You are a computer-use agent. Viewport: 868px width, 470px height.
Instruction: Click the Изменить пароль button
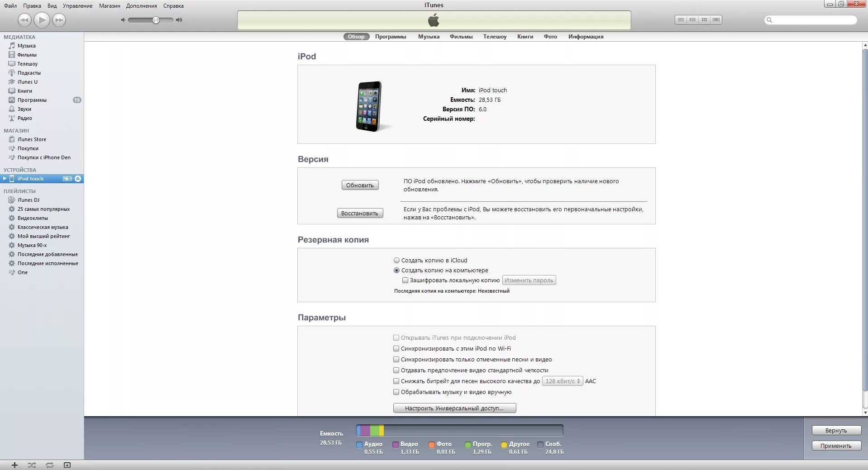click(x=529, y=280)
